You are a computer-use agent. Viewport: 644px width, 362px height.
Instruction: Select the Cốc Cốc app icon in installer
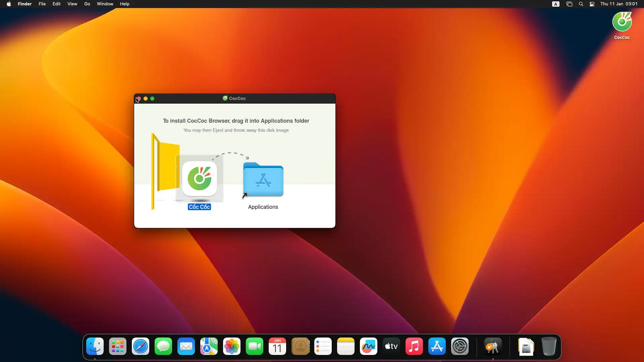200,179
